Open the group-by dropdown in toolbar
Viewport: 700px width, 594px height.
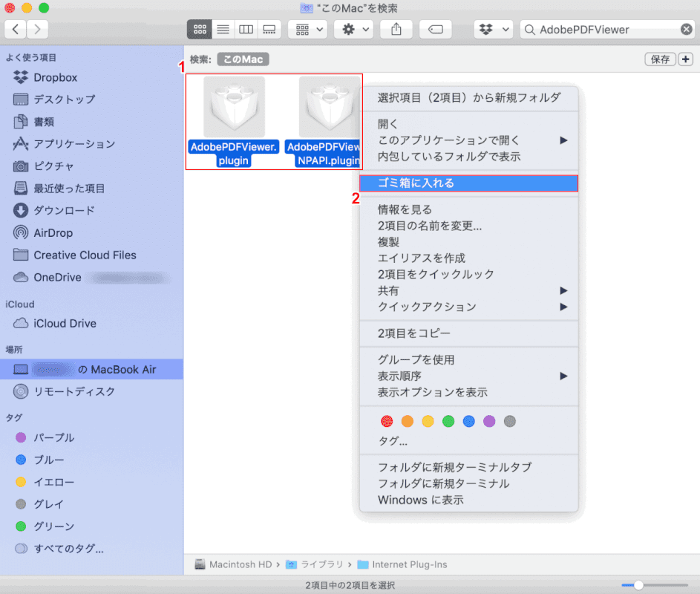(x=308, y=30)
